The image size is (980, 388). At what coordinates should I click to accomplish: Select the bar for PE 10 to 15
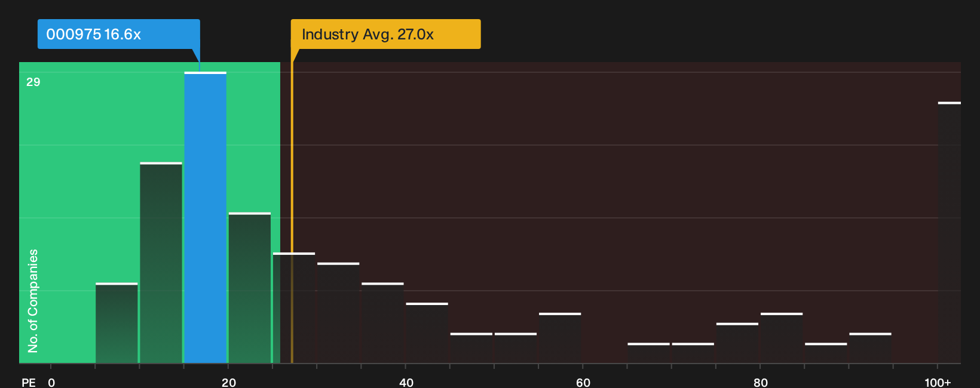pos(161,263)
